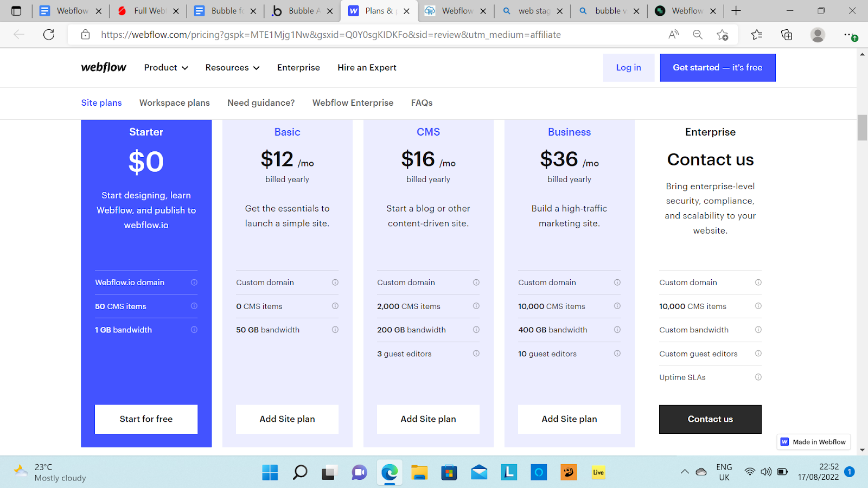Show info for 10 guest editors
This screenshot has width=868, height=488.
[x=617, y=354]
